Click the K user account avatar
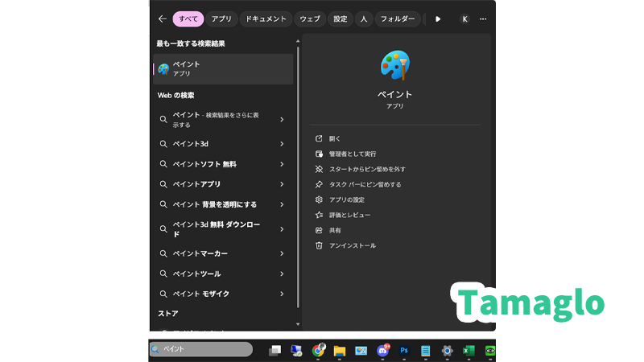644x362 pixels. click(464, 19)
